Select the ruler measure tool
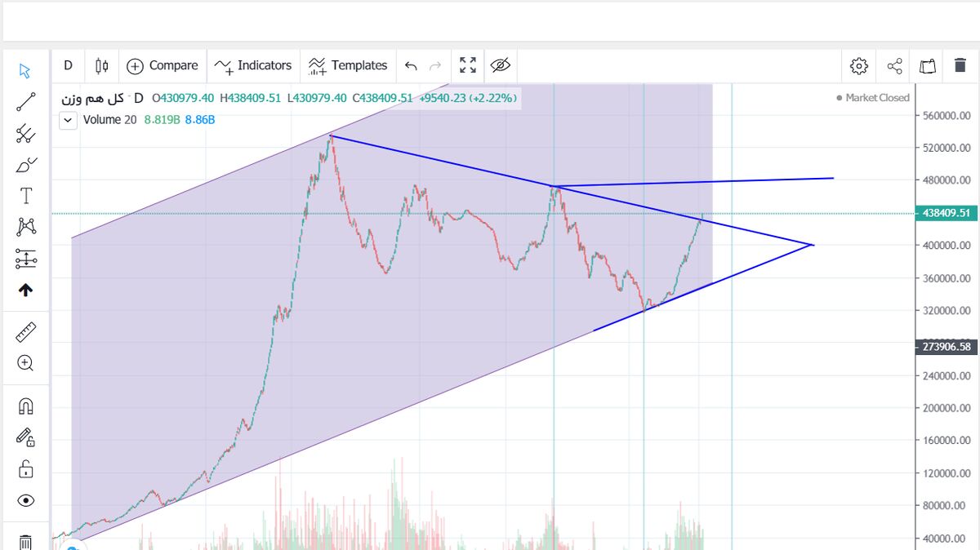The image size is (980, 550). point(25,332)
